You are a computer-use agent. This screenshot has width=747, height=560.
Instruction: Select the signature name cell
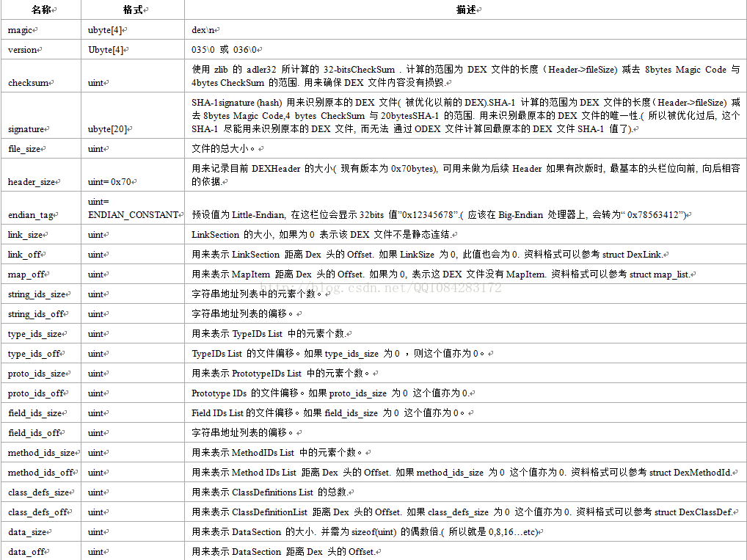[x=41, y=115]
